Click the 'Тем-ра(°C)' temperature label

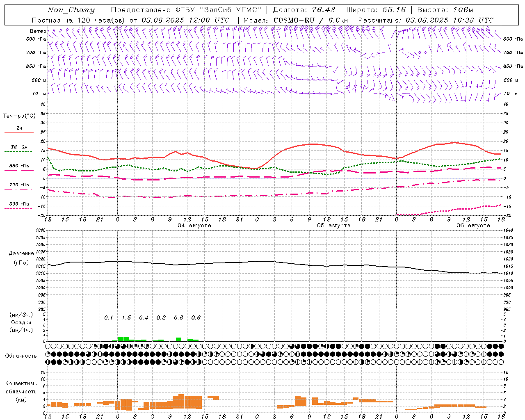click(x=19, y=116)
